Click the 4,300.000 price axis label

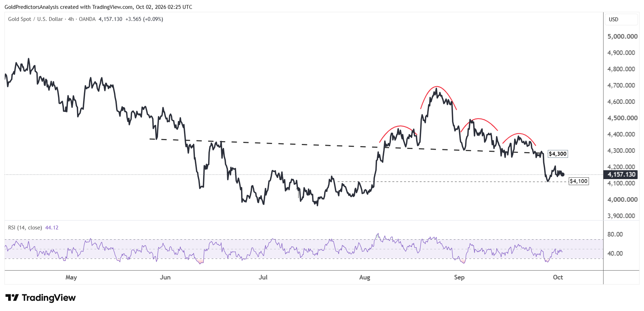621,151
